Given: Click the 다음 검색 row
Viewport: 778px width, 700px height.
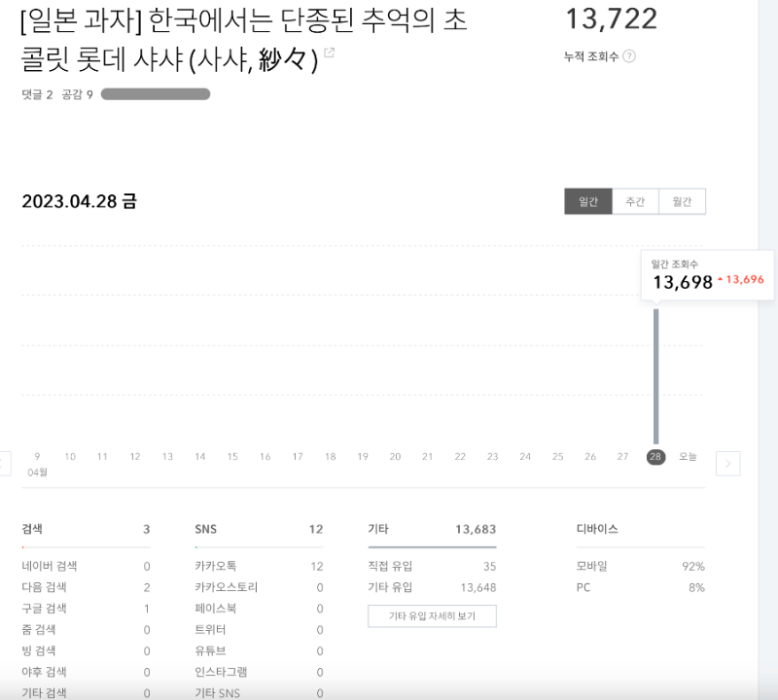Looking at the screenshot, I should pos(86,587).
